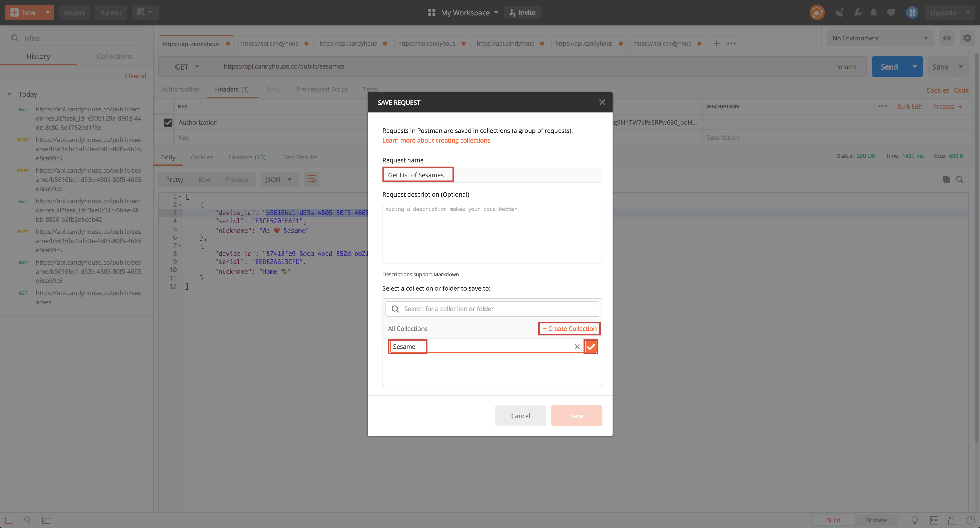Image resolution: width=980 pixels, height=528 pixels.
Task: Toggle two-pane layout icon
Action: (934, 520)
